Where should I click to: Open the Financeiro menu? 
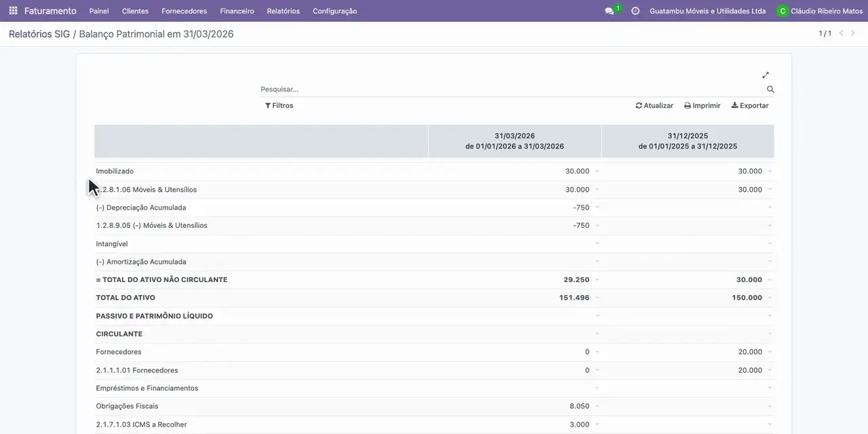[237, 11]
